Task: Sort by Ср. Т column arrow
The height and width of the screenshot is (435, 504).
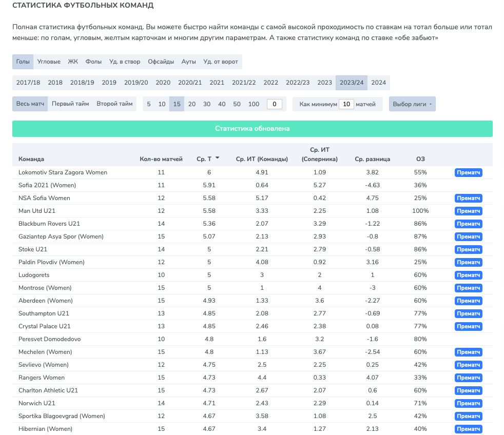Action: tap(217, 158)
